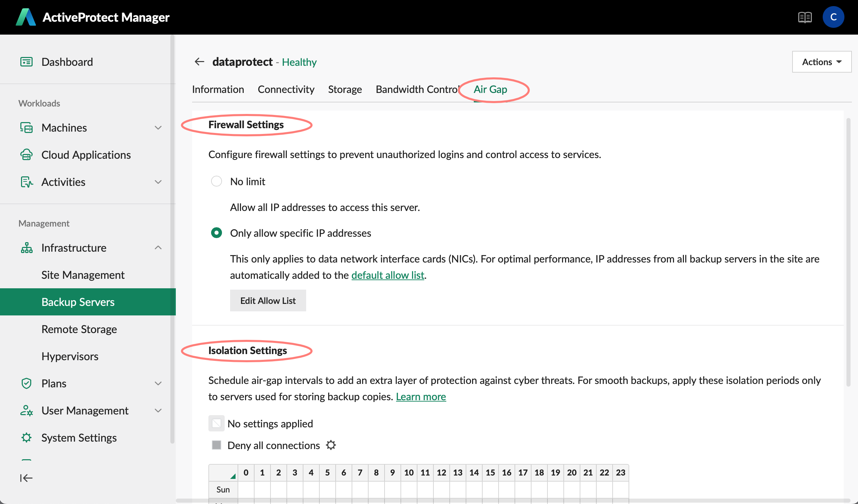Select the Air Gap tab
The height and width of the screenshot is (504, 858).
tap(490, 90)
